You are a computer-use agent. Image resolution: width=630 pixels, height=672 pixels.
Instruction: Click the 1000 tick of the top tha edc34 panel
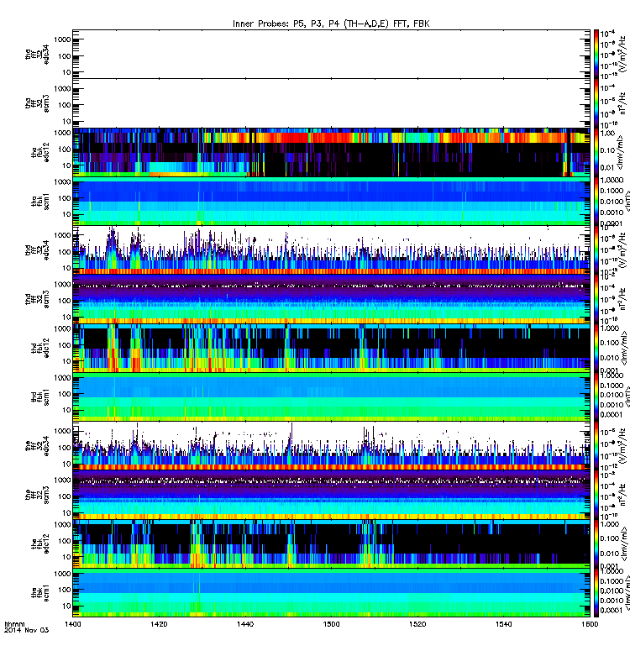pyautogui.click(x=62, y=39)
